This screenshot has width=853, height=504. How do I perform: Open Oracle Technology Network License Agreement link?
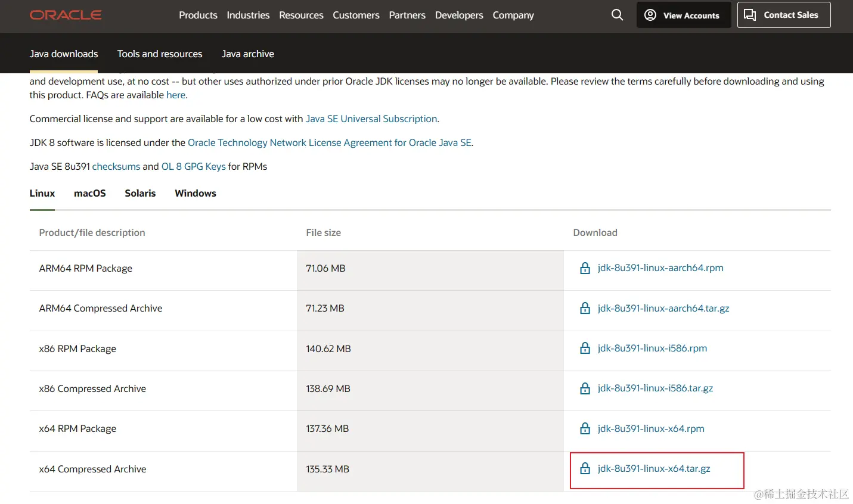[330, 142]
